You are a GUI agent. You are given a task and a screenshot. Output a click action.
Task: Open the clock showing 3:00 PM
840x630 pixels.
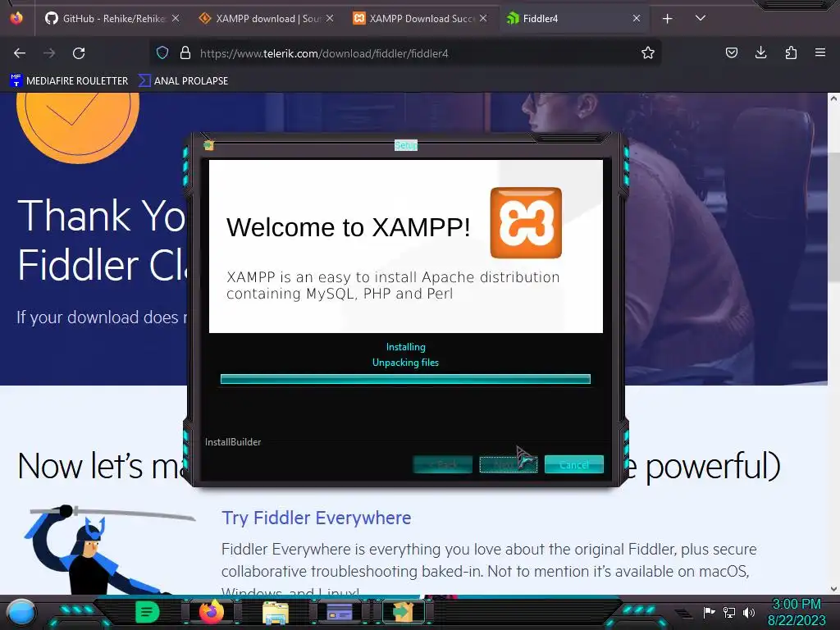pyautogui.click(x=796, y=612)
